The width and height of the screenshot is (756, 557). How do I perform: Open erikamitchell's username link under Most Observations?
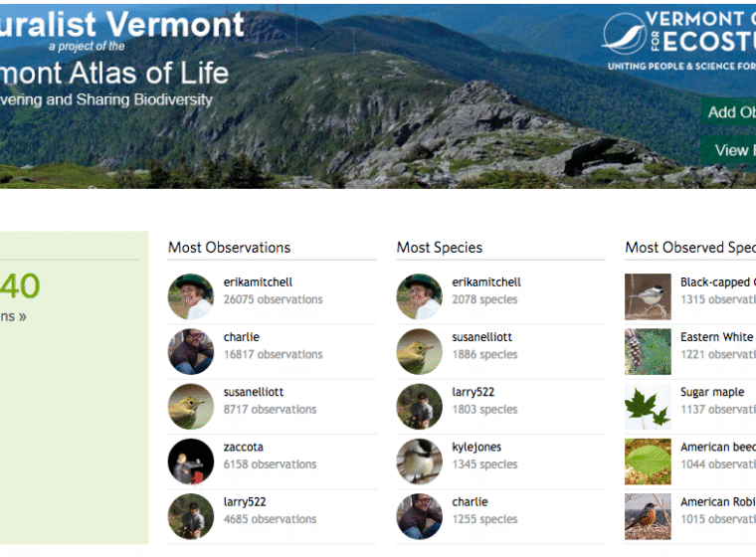coord(258,282)
